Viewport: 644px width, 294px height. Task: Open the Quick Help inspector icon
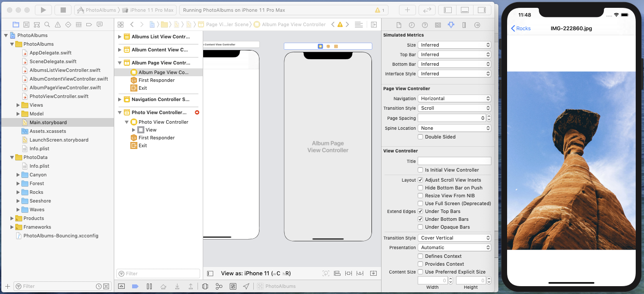425,25
